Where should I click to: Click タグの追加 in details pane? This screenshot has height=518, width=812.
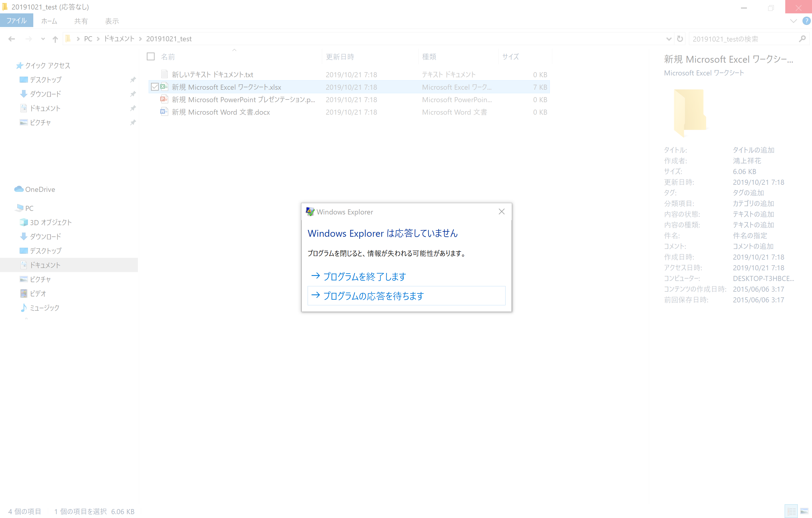(748, 193)
